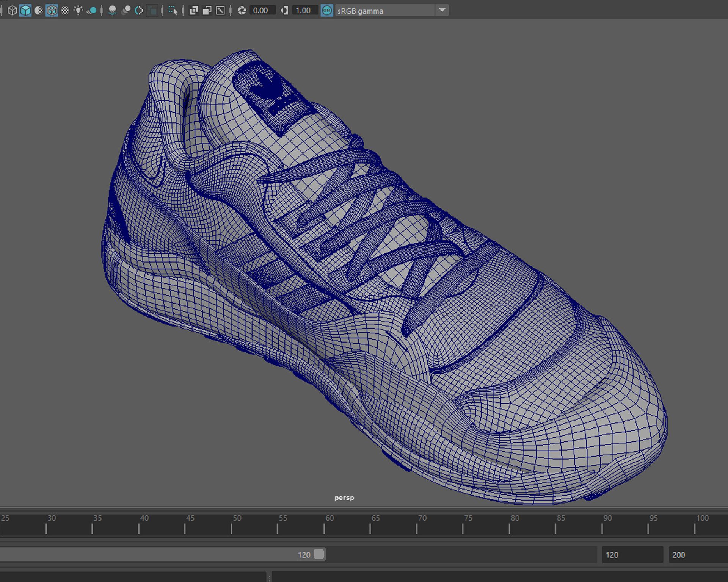Switch viewport to Wireframe display
The width and height of the screenshot is (728, 582).
12,11
